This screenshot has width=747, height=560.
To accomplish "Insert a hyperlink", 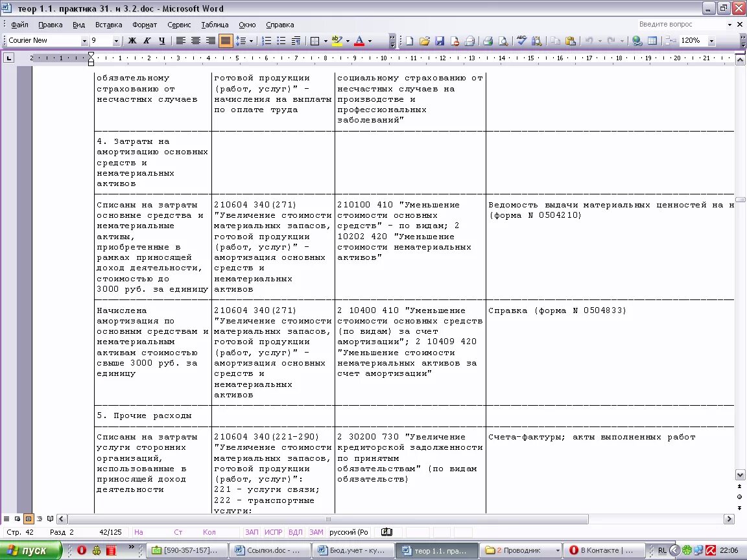I will (637, 41).
